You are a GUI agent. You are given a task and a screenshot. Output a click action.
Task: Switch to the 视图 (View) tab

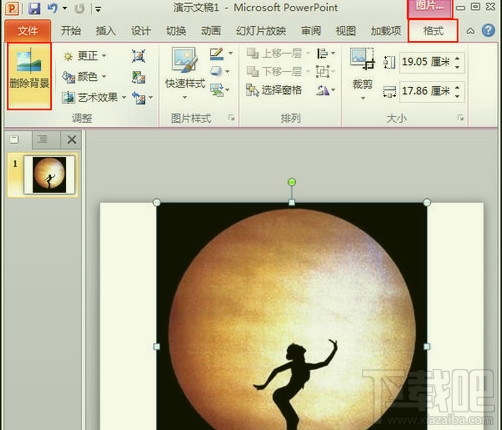point(346,31)
